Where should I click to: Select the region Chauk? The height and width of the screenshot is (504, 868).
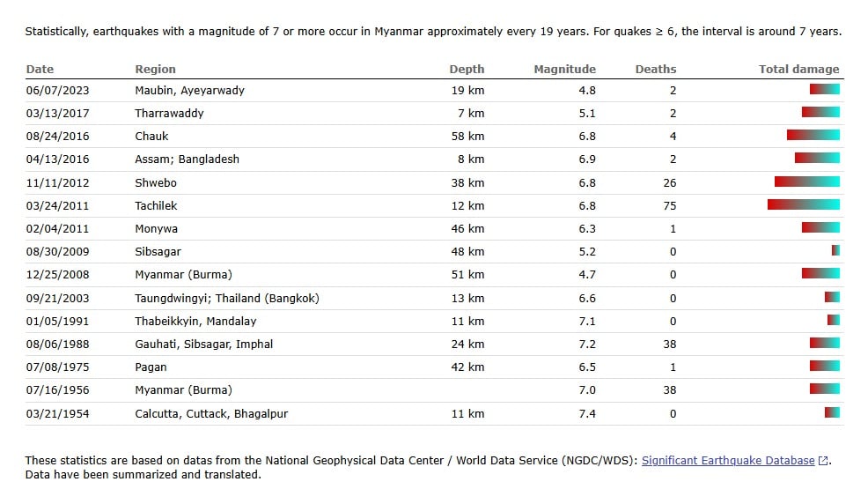coord(151,137)
